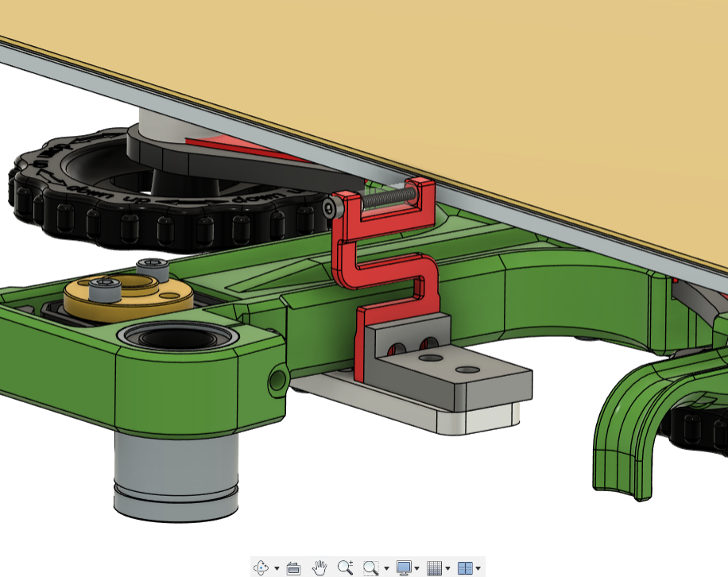Expand the Viewports dropdown arrow
Screen dimensions: 728x577
478,568
